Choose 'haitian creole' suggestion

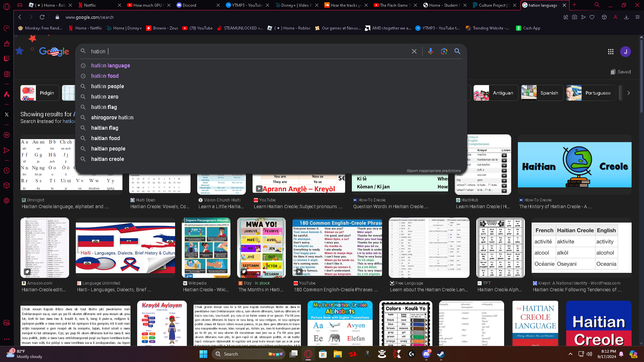tap(107, 159)
